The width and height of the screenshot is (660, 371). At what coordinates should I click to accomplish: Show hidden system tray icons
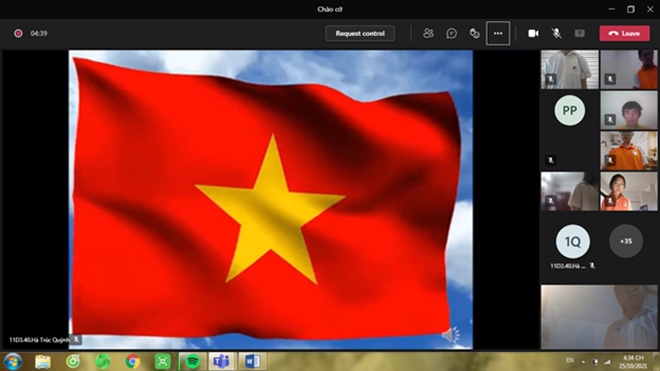click(x=583, y=361)
